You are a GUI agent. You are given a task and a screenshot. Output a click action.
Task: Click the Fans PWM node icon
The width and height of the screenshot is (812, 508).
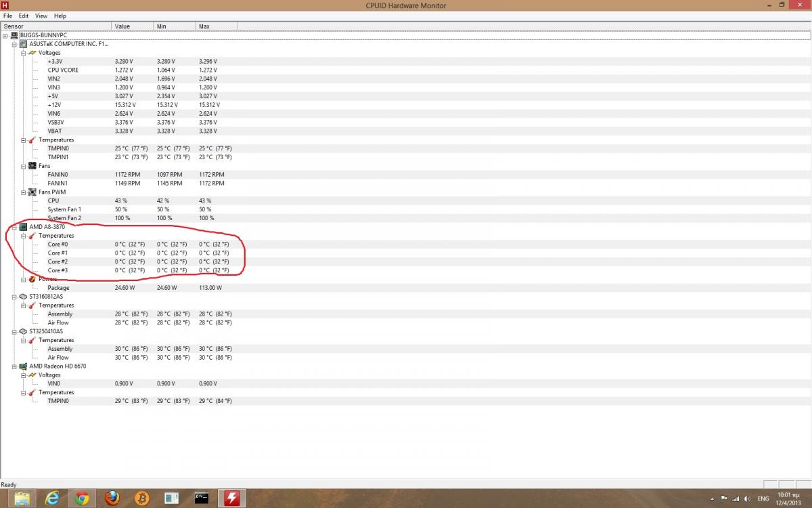pos(32,192)
